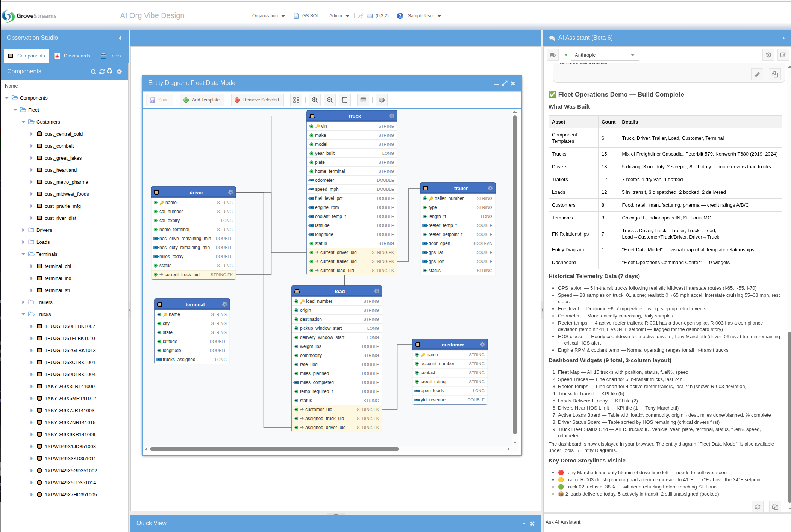791x532 pixels.
Task: Click the mail envelope icon in top bar
Action: [x=370, y=16]
